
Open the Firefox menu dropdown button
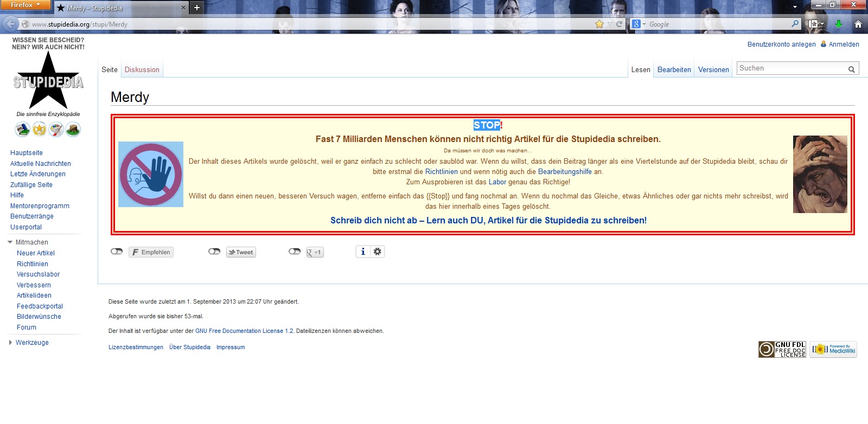tap(25, 5)
